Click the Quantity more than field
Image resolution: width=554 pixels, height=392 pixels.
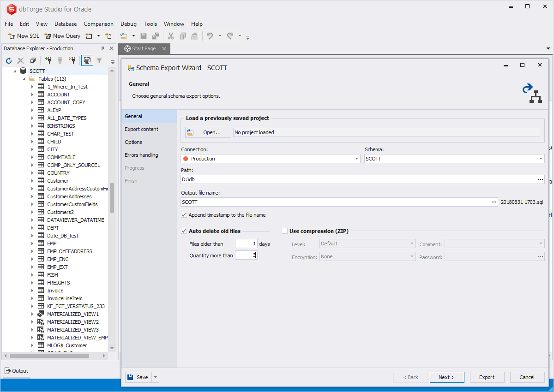pyautogui.click(x=246, y=255)
